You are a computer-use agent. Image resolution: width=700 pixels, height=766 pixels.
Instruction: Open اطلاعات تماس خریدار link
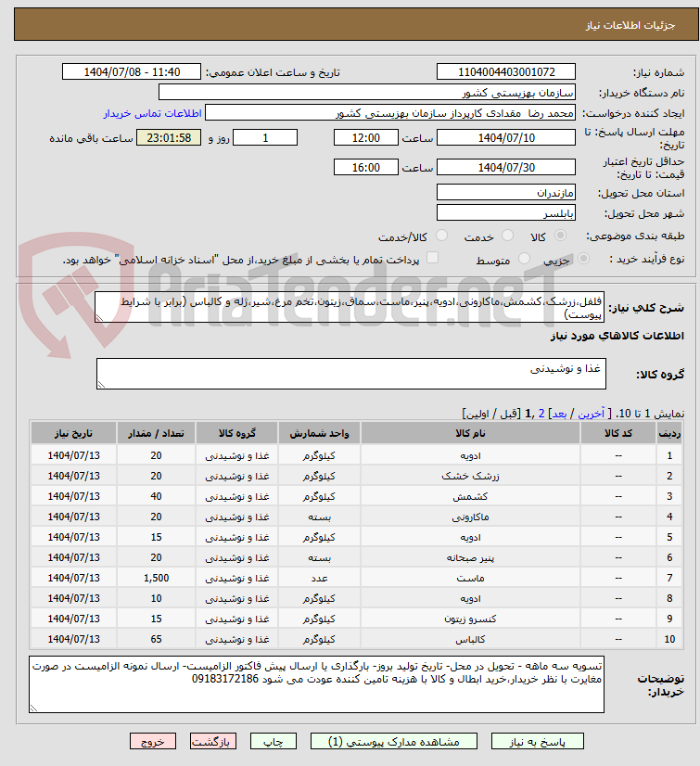pyautogui.click(x=152, y=113)
